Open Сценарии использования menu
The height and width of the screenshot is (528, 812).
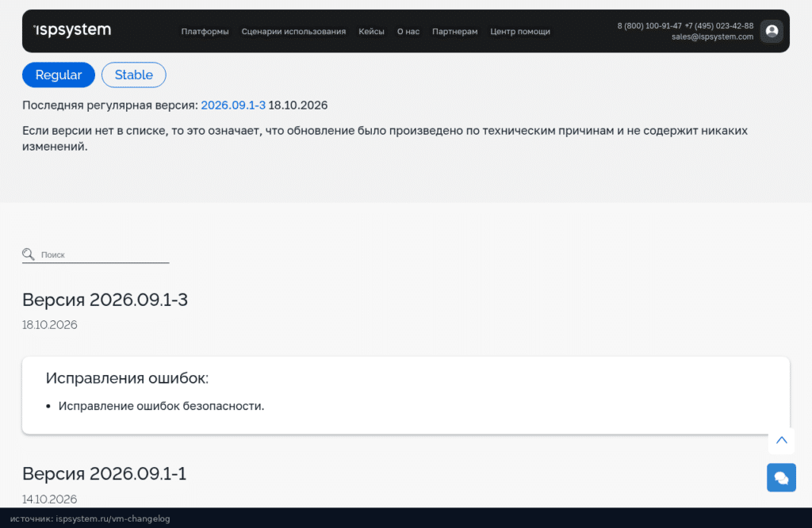tap(293, 32)
